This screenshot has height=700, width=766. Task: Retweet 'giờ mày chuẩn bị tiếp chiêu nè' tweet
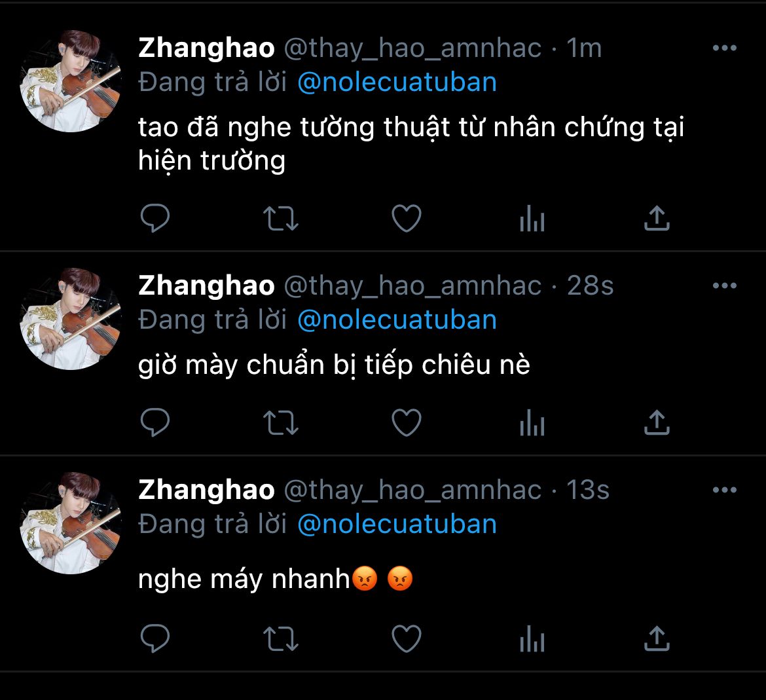coord(281,422)
